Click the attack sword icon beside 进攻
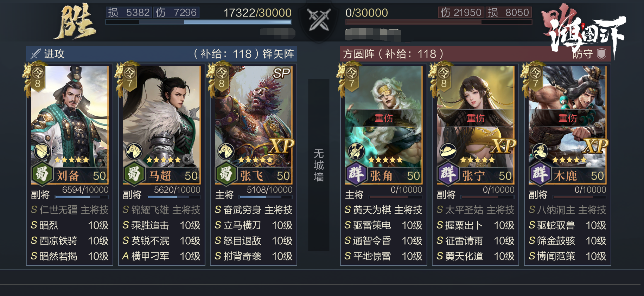The image size is (644, 296). [x=36, y=54]
